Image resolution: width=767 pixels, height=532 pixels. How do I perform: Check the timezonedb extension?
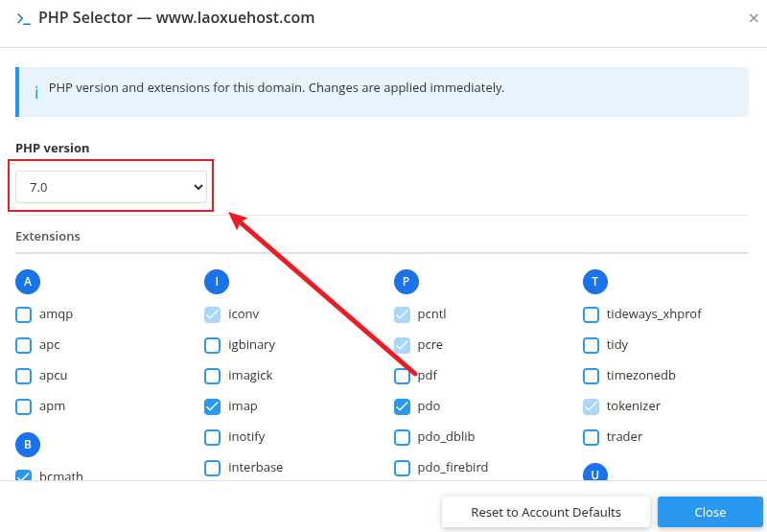592,376
